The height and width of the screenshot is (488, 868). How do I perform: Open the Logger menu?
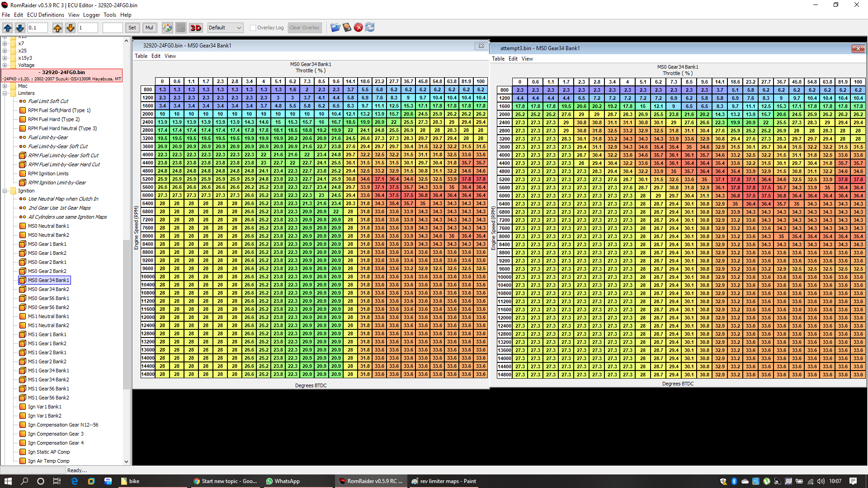(x=91, y=15)
